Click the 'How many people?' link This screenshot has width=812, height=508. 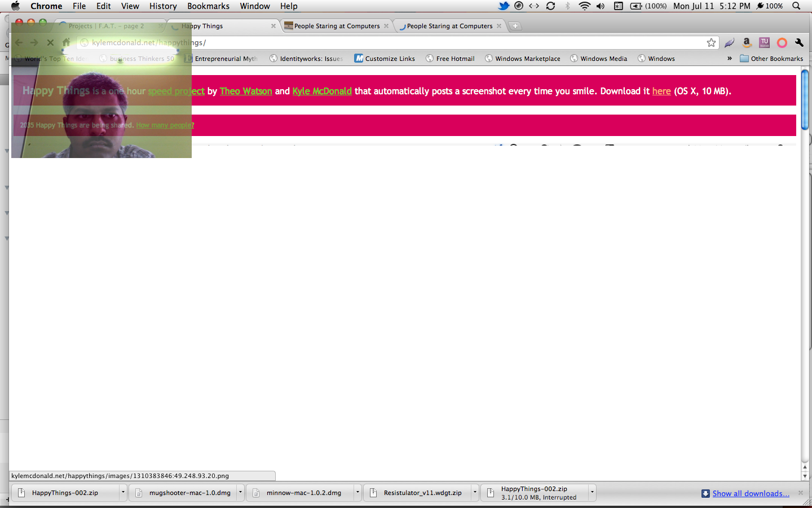(165, 125)
